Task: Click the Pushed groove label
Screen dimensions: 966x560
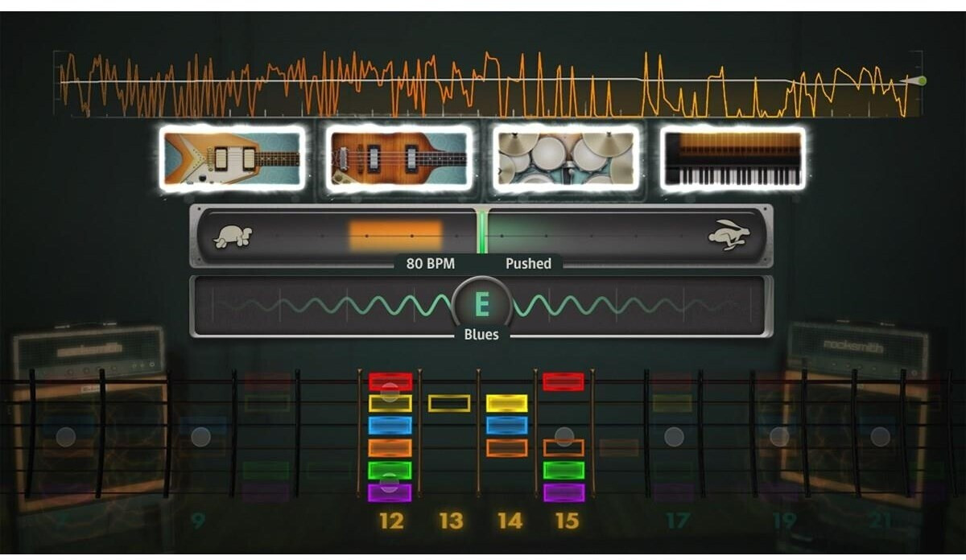Action: coord(528,263)
